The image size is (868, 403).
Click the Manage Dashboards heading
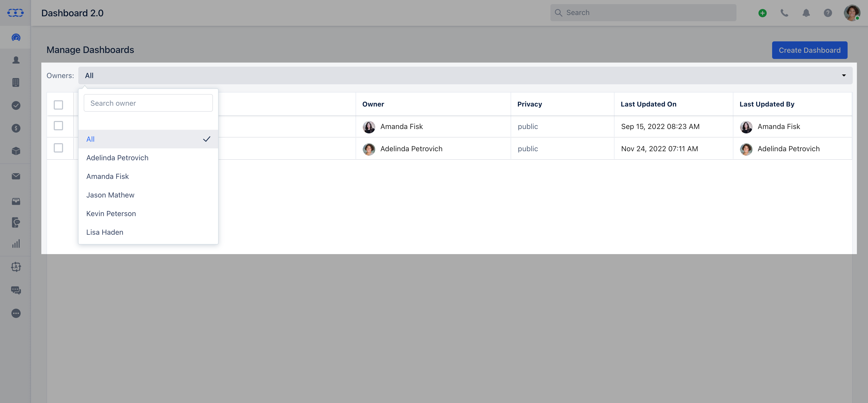point(90,50)
